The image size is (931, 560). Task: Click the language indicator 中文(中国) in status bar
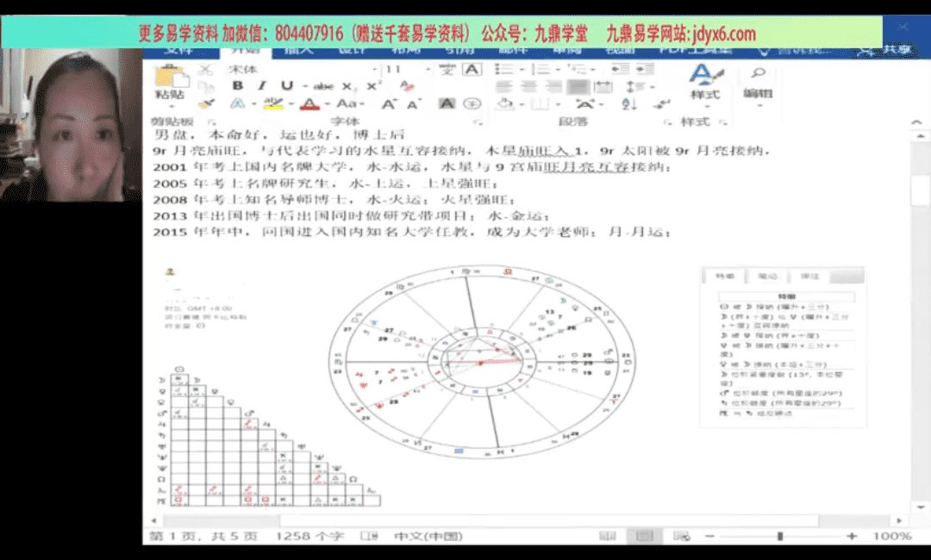coord(428,536)
